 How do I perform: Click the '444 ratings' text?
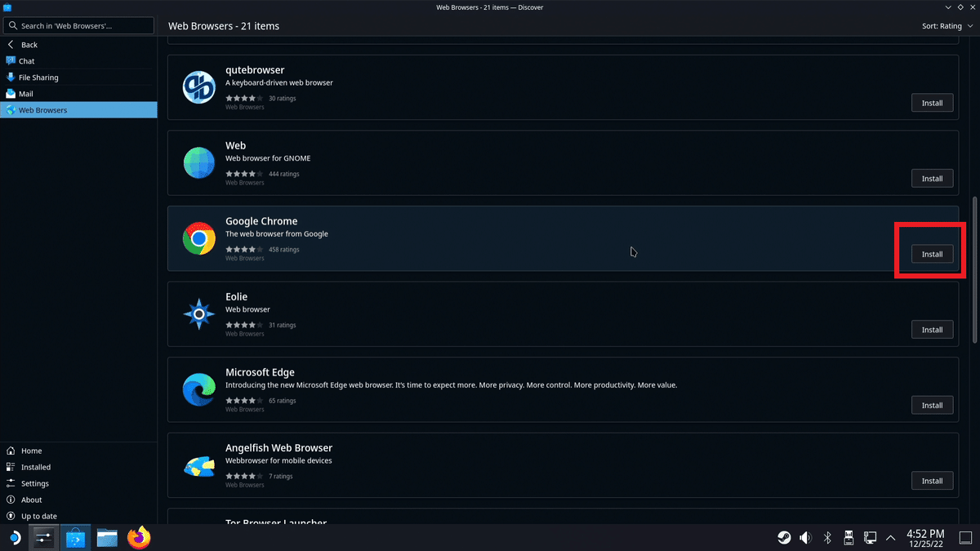284,174
